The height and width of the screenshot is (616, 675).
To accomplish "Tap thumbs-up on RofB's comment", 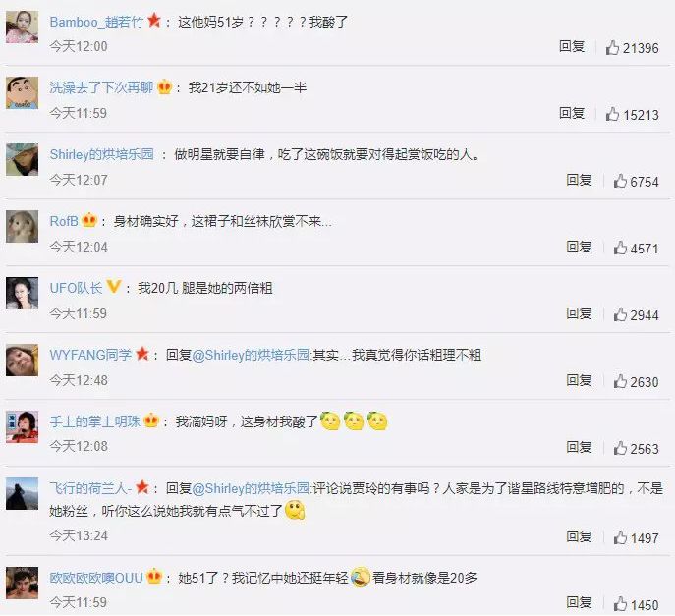I will click(620, 248).
